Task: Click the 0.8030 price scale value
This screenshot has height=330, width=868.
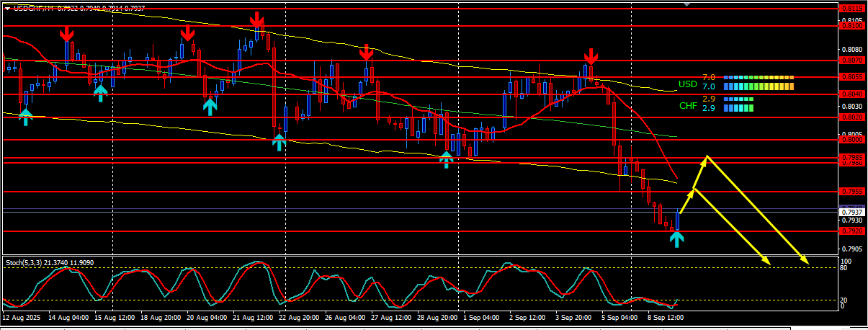Action: click(852, 106)
